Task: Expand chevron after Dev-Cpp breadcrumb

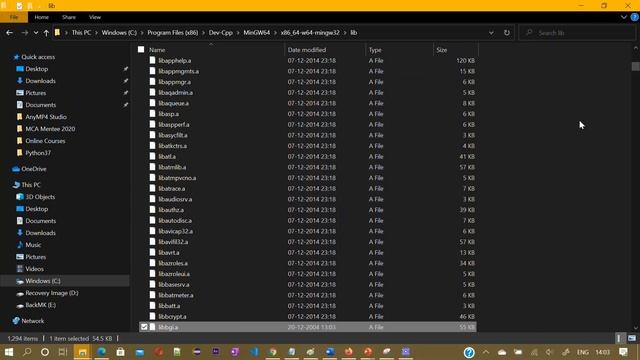Action: tap(238, 33)
